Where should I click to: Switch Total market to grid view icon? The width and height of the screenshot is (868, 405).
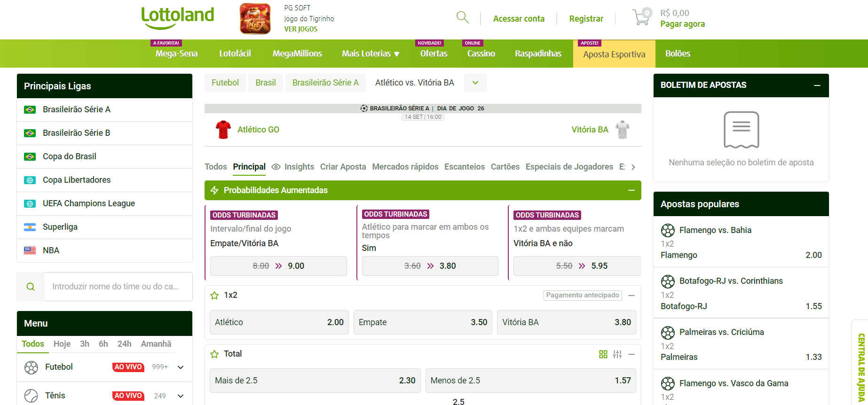603,354
